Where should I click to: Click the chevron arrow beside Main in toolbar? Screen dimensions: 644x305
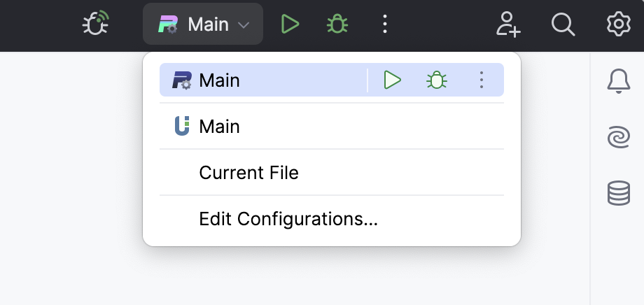(x=244, y=25)
